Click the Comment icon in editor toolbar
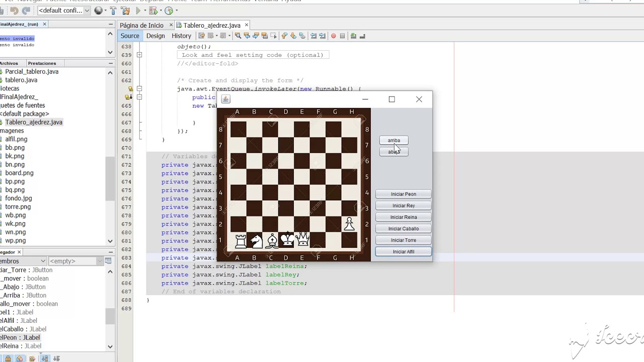This screenshot has width=644, height=362. 353,36
